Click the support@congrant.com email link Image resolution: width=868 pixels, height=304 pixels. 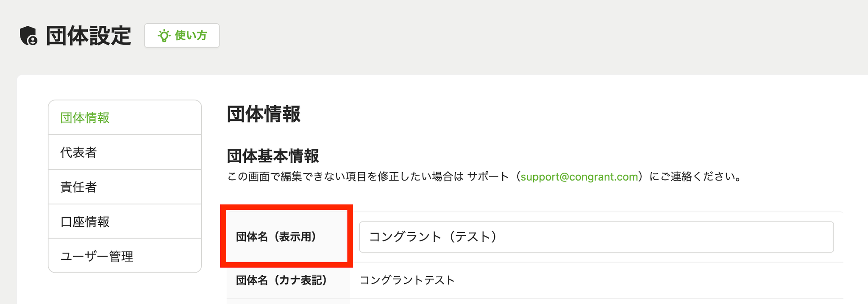point(579,177)
